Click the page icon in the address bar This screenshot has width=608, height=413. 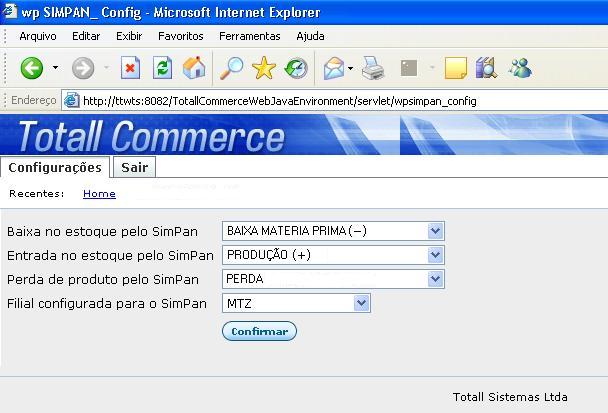point(71,101)
